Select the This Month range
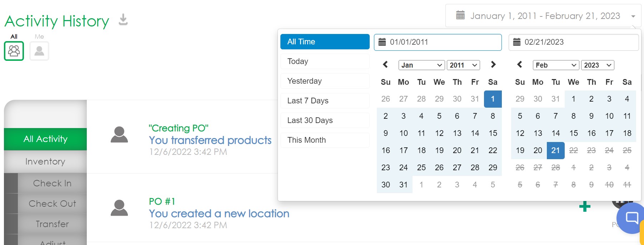 325,140
